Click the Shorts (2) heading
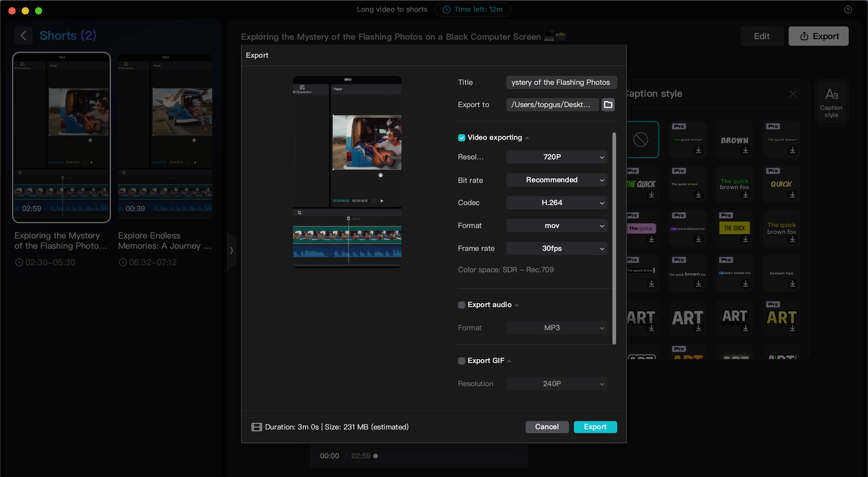 click(x=68, y=36)
